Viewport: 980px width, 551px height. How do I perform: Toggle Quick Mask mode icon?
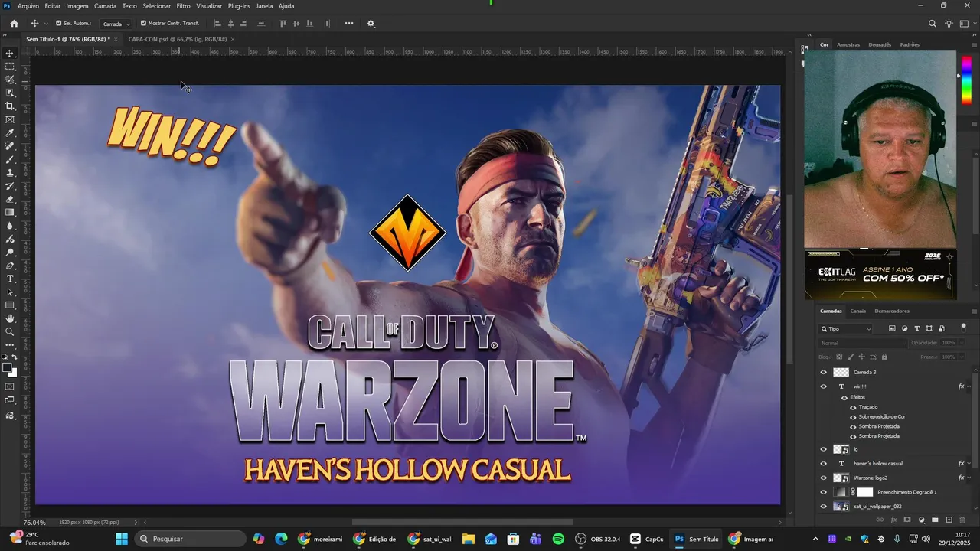point(10,386)
